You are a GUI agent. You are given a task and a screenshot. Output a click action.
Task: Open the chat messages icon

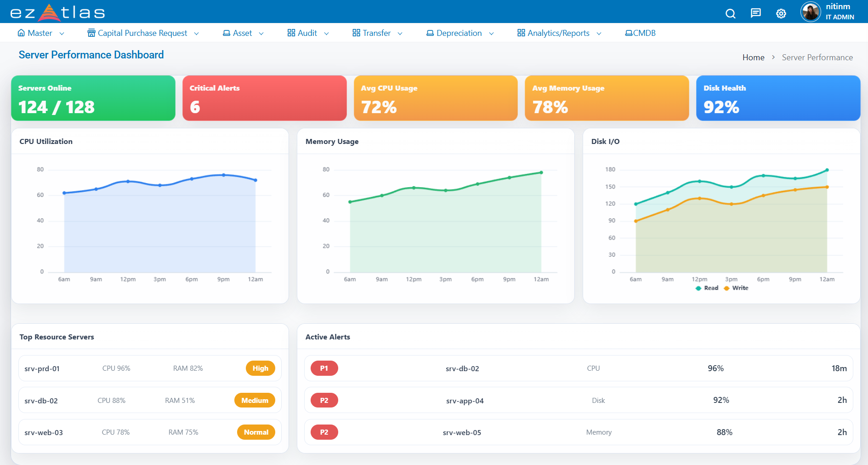755,13
